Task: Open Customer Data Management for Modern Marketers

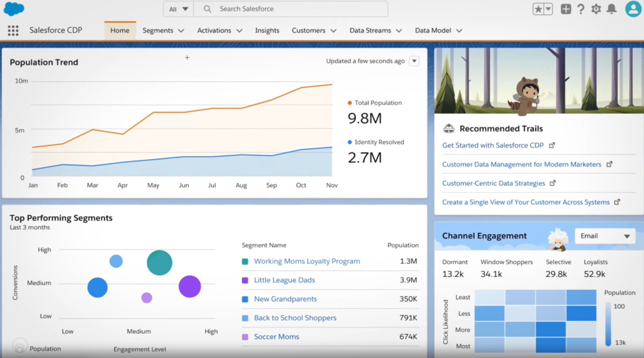Action: (522, 164)
